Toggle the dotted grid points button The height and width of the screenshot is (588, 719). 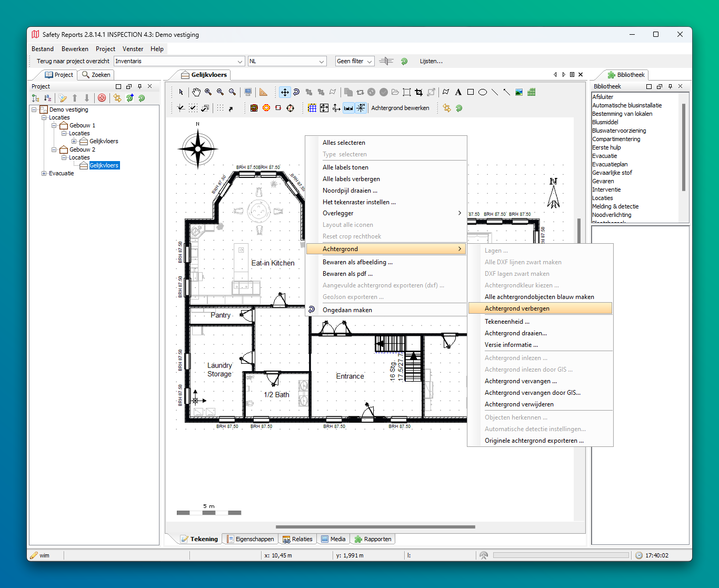(x=220, y=108)
